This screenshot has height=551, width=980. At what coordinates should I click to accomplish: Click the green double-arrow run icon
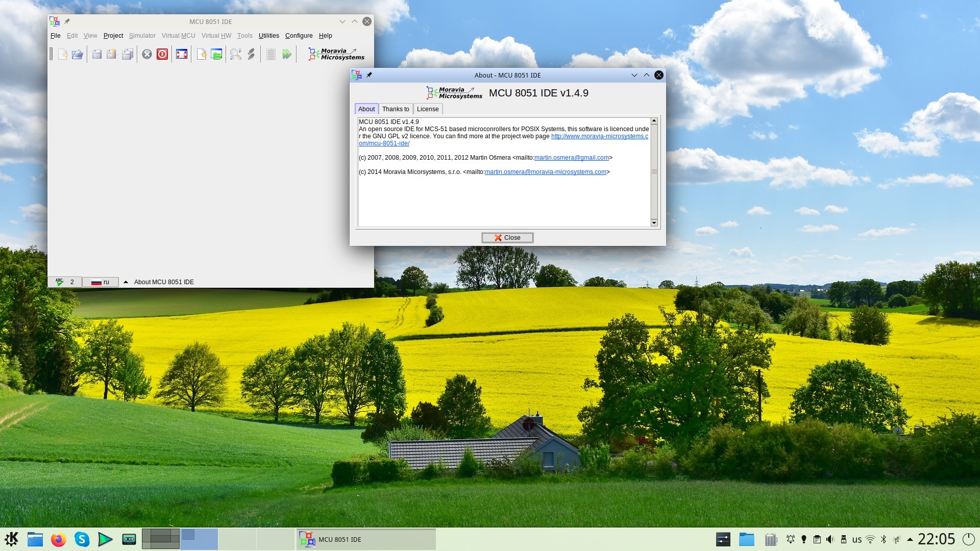pyautogui.click(x=287, y=54)
